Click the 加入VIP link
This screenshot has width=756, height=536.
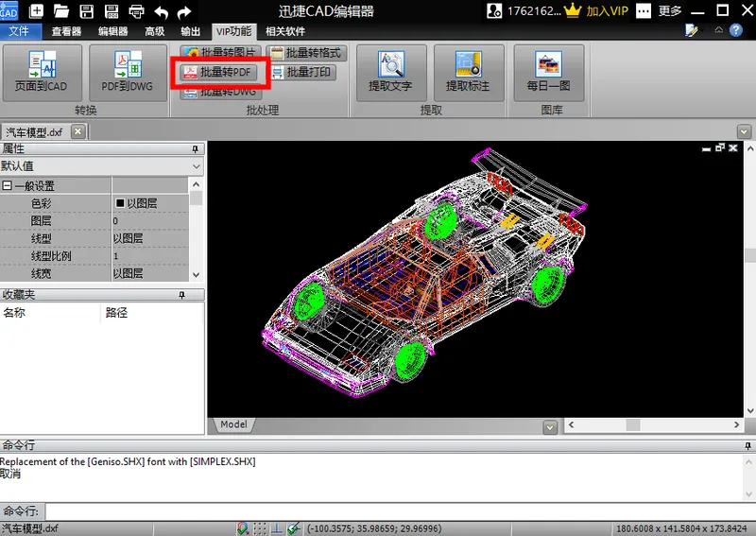coord(607,11)
